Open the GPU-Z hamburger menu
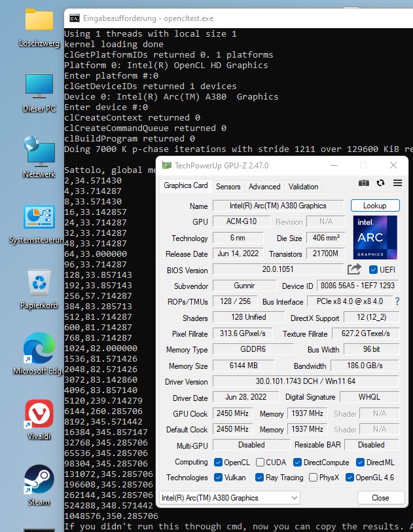Viewport: 413px width, 532px height. pyautogui.click(x=397, y=183)
